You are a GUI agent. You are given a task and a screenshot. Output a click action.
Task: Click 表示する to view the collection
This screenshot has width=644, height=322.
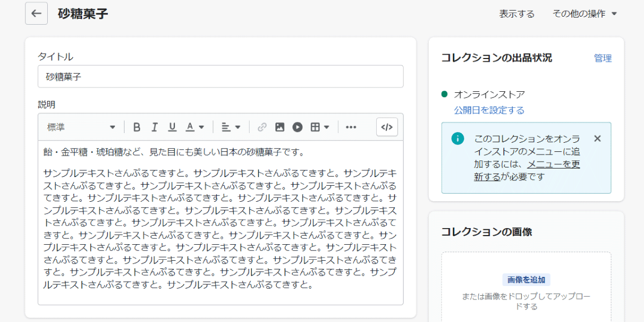click(x=517, y=14)
